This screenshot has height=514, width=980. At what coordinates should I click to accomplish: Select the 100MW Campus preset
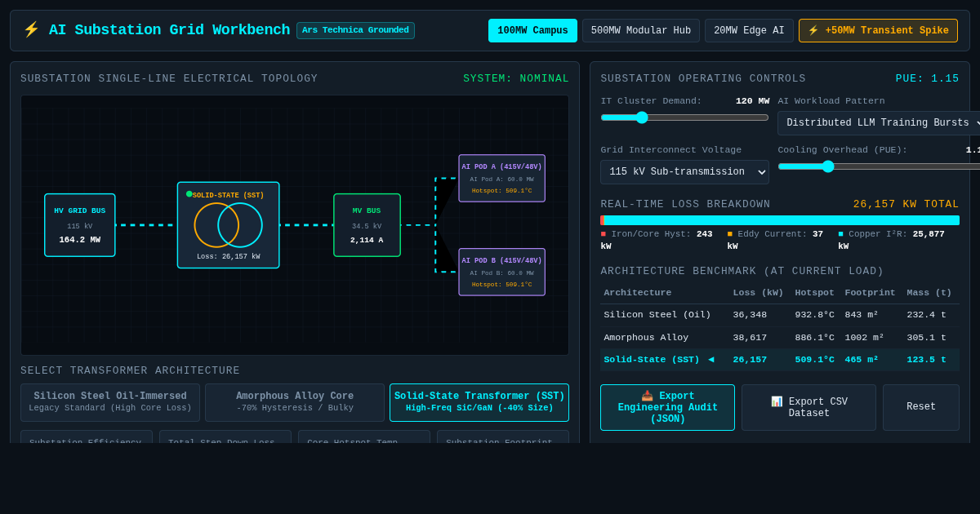(x=532, y=31)
